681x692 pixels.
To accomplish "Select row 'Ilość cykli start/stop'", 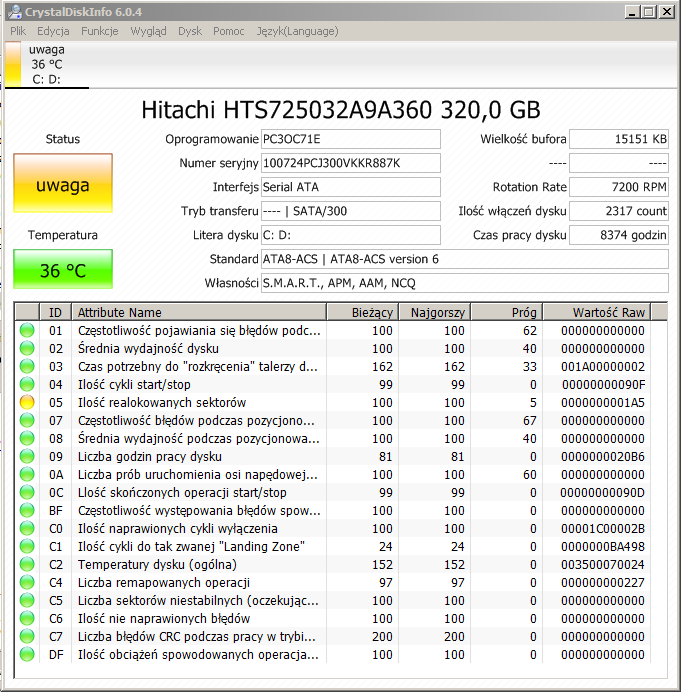I will coord(333,384).
